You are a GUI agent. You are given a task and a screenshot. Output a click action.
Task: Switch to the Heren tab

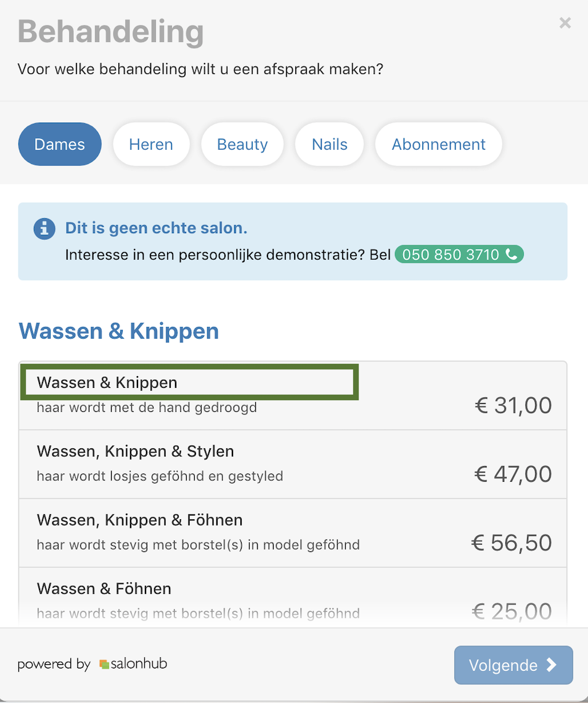click(x=151, y=144)
